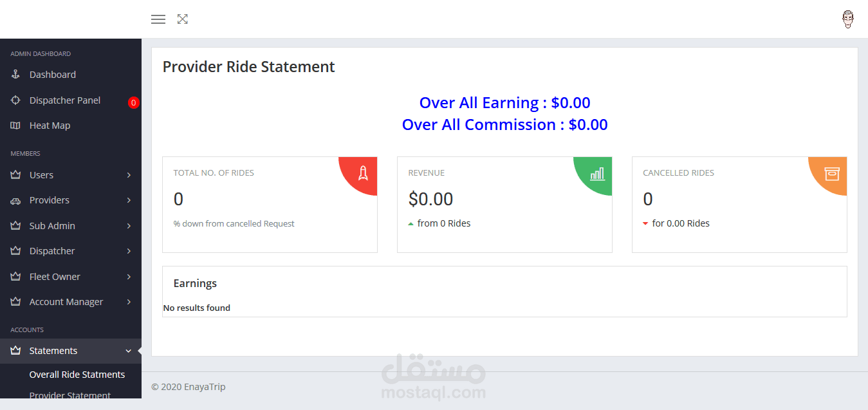Click the Over All Commission $0.00 text
Screen dimensions: 868x410
505,125
